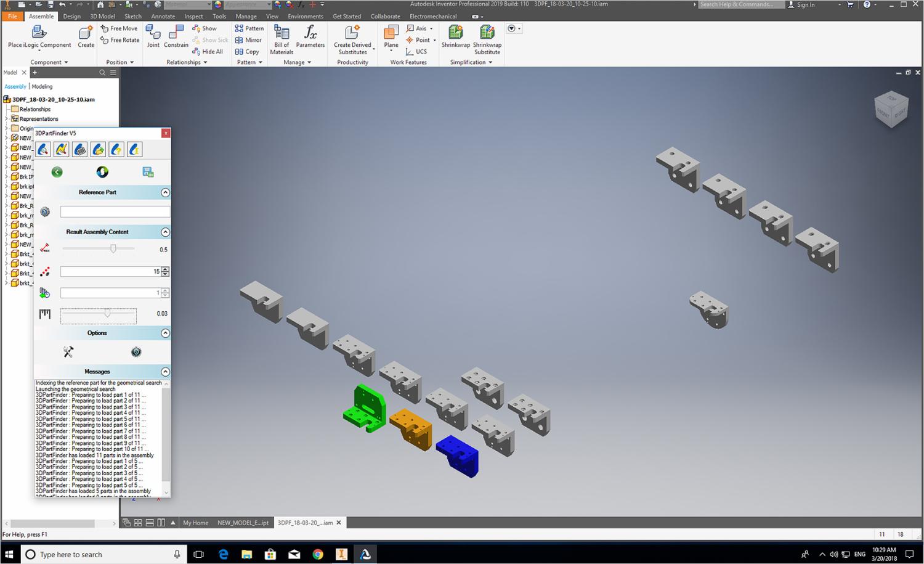Open the File menu
924x564 pixels.
click(x=12, y=16)
